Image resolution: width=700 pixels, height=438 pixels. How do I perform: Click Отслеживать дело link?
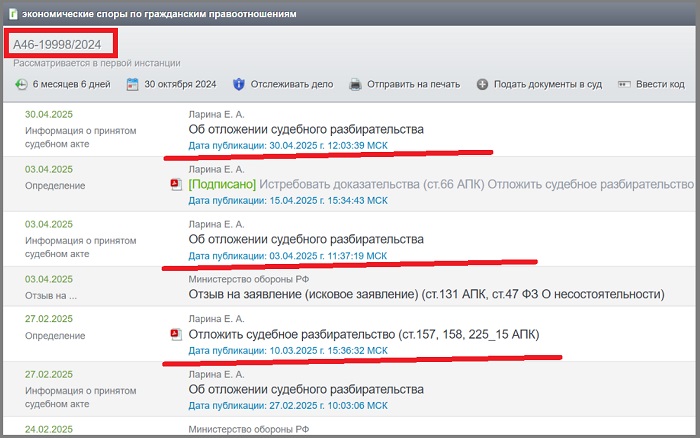(x=292, y=84)
